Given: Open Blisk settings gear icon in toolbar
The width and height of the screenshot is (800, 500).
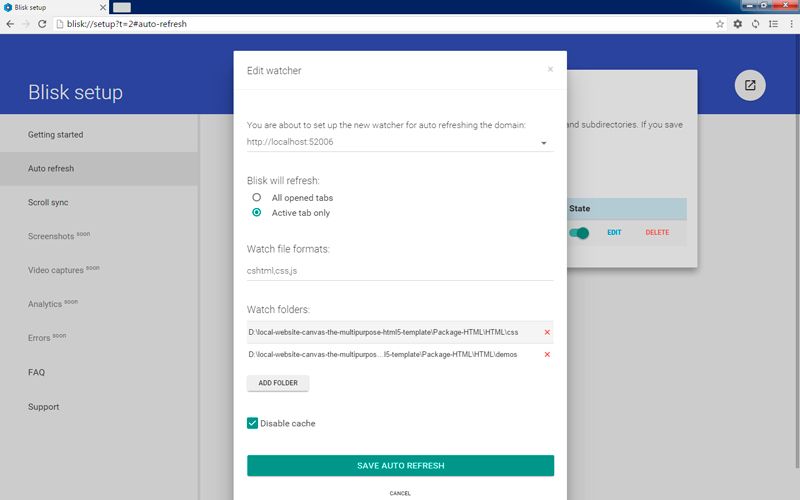Looking at the screenshot, I should coord(738,24).
